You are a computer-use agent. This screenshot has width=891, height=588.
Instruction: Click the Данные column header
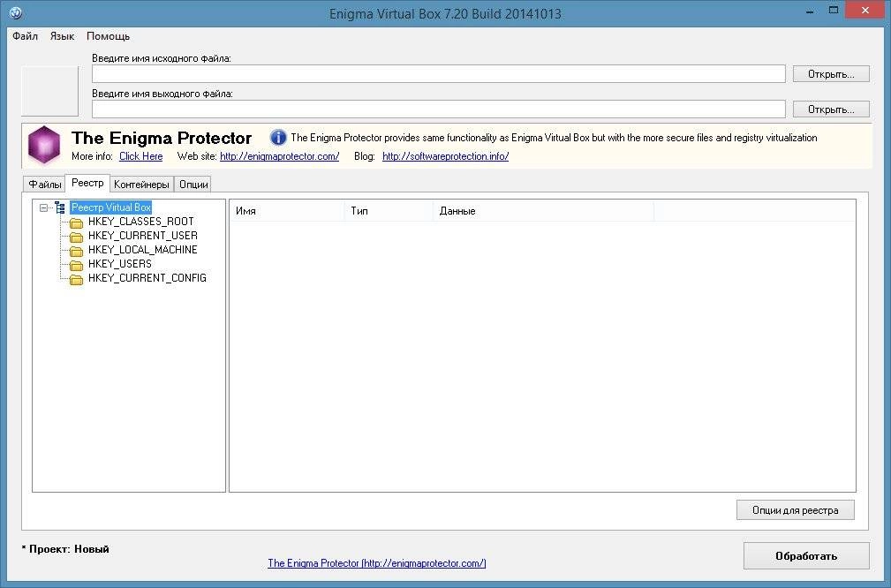tap(543, 211)
